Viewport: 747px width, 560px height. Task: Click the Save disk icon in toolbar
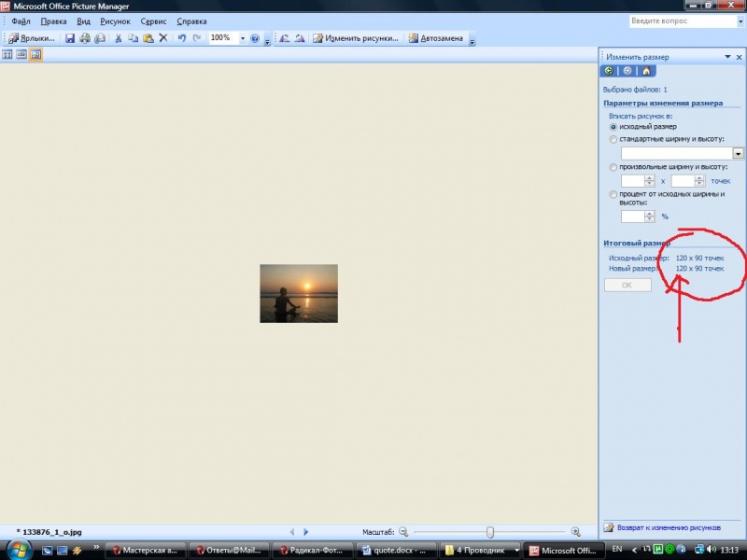click(70, 38)
